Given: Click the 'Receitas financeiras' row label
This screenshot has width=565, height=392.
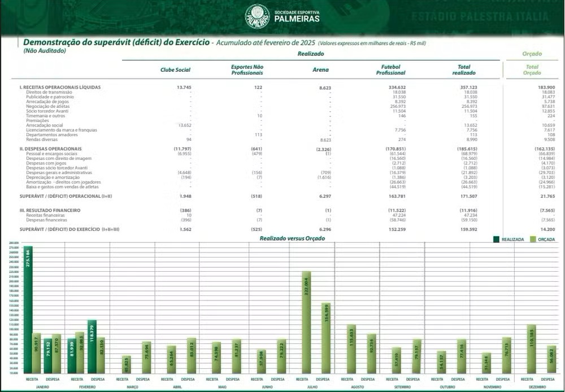Looking at the screenshot, I should point(45,215).
